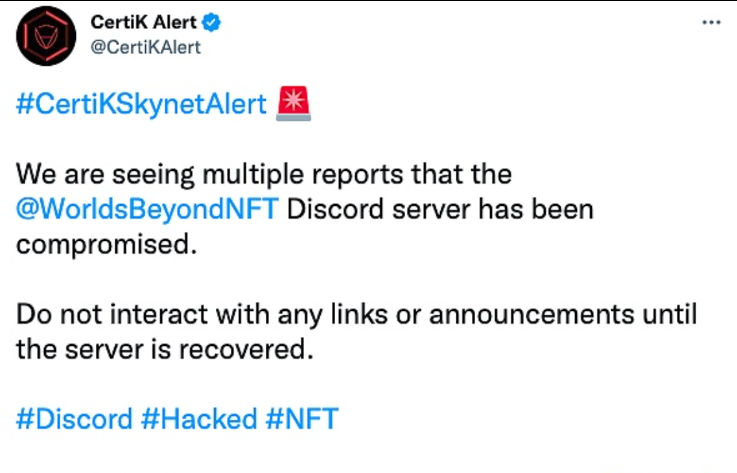Open the @CertiKAlert handle link
737x473 pixels.
point(147,46)
